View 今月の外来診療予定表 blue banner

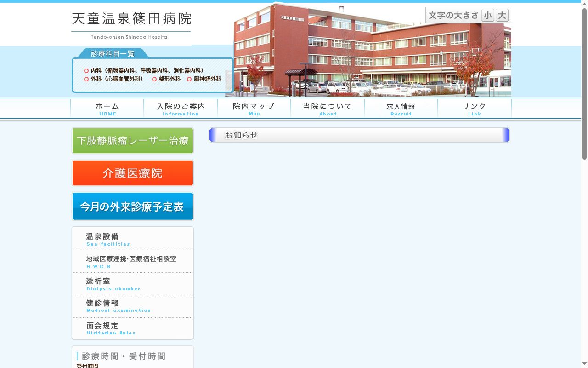(133, 207)
